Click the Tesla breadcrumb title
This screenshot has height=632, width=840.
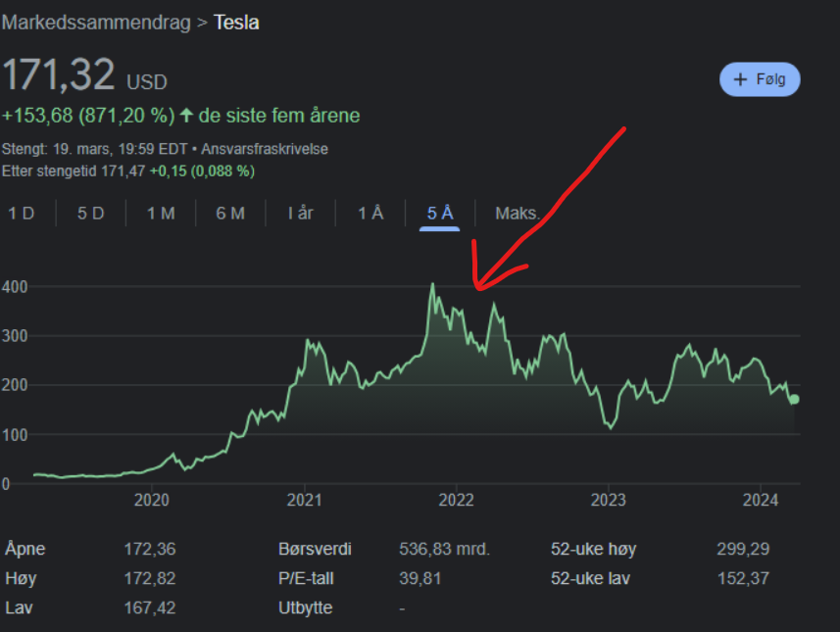click(x=236, y=22)
